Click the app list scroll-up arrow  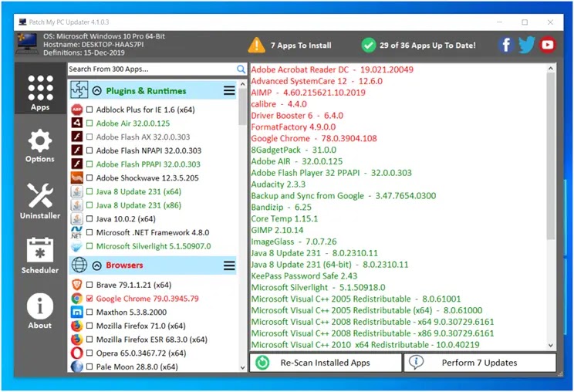[x=242, y=84]
